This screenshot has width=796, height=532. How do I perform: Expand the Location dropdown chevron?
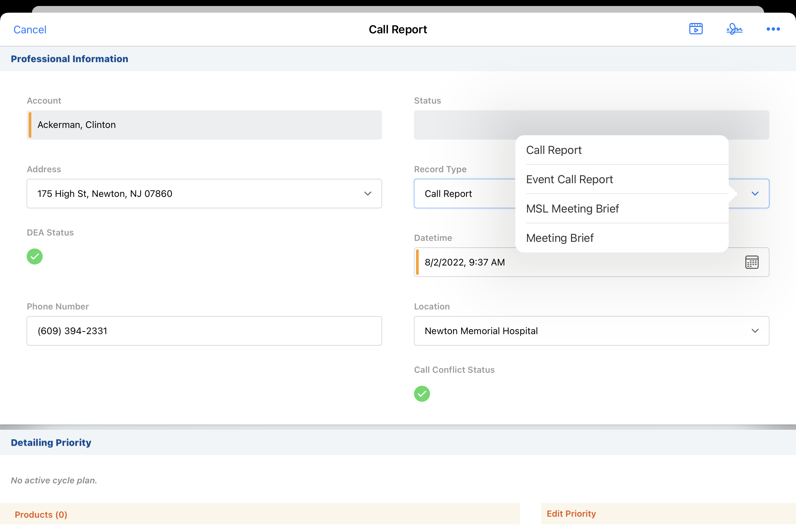(755, 331)
